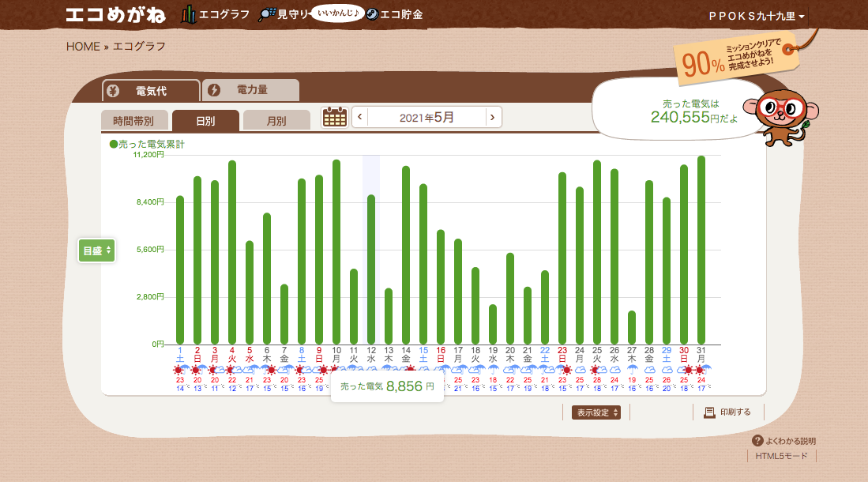Select the 月別 view tab
Screen dimensions: 868x482
tap(276, 121)
